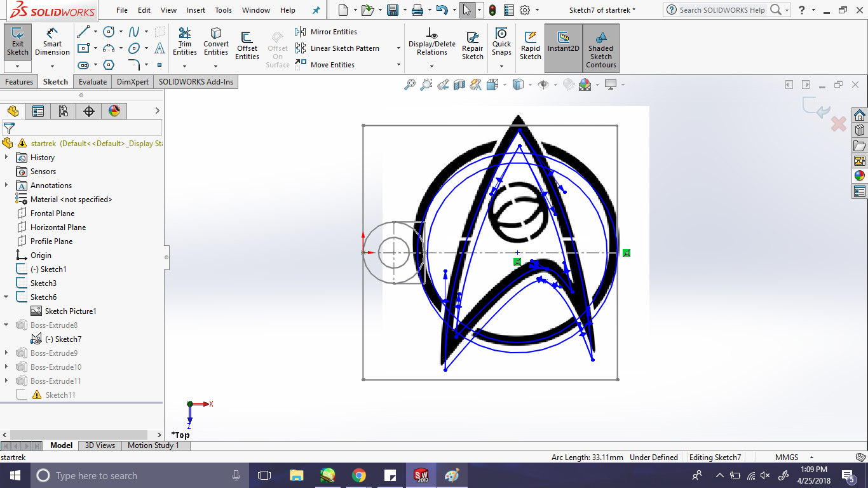Switch to the Evaluate tab

coord(93,81)
